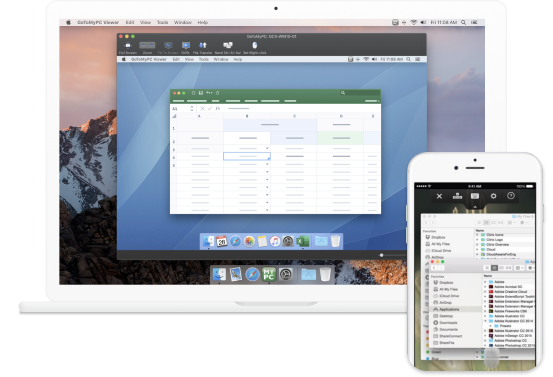Expand the Presets folder on phone
Image resolution: width=553 pixels, height=377 pixels.
pos(491,326)
